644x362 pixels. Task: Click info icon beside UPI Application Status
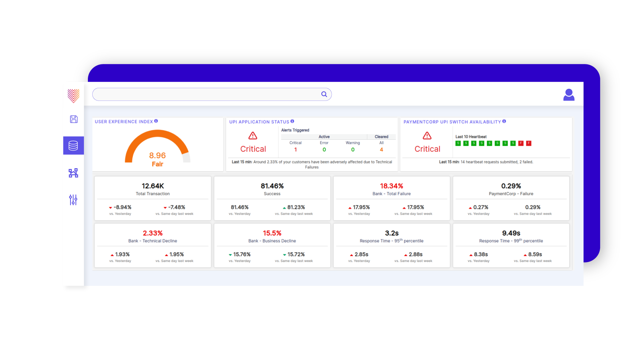click(x=292, y=121)
